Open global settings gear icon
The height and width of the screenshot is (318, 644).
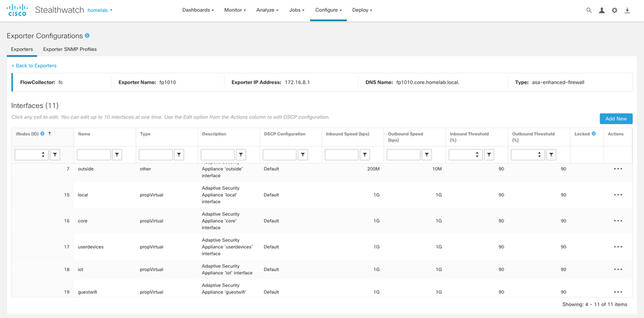click(614, 10)
